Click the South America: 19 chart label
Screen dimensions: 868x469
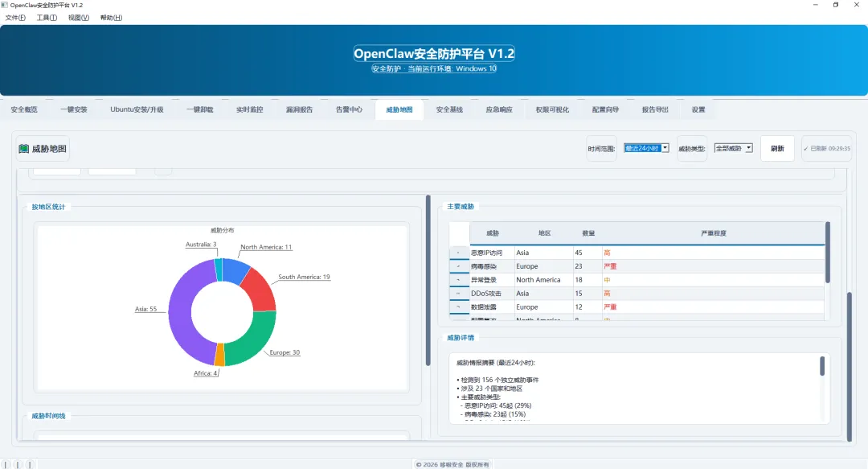pyautogui.click(x=304, y=278)
